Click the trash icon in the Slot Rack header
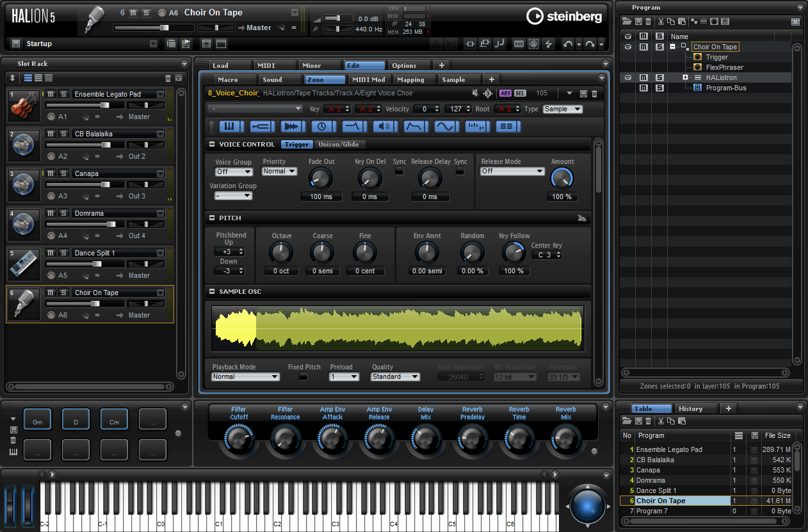Image resolution: width=808 pixels, height=532 pixels. 168,78
